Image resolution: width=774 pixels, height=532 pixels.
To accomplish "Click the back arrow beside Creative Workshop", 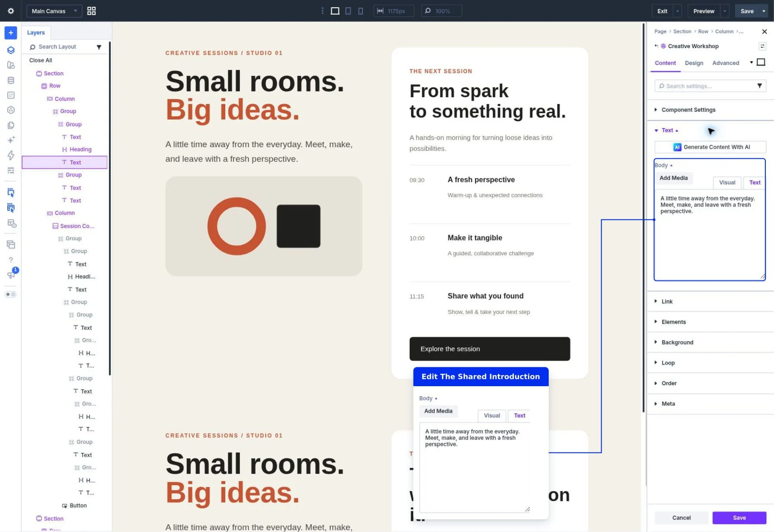I will click(656, 46).
